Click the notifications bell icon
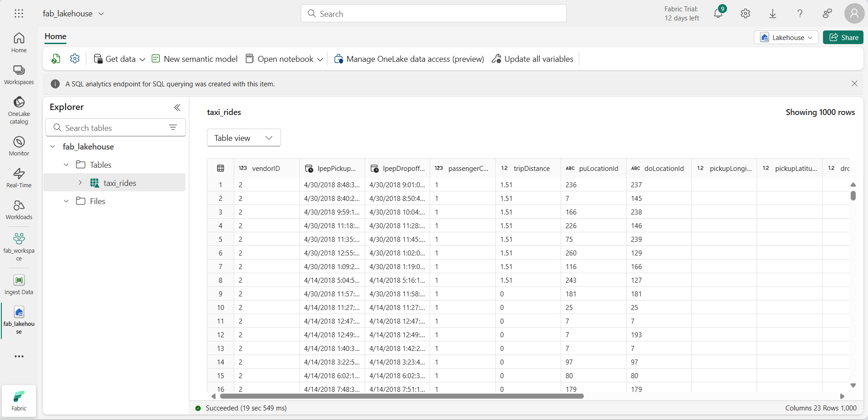Image resolution: width=868 pixels, height=420 pixels. [x=718, y=14]
